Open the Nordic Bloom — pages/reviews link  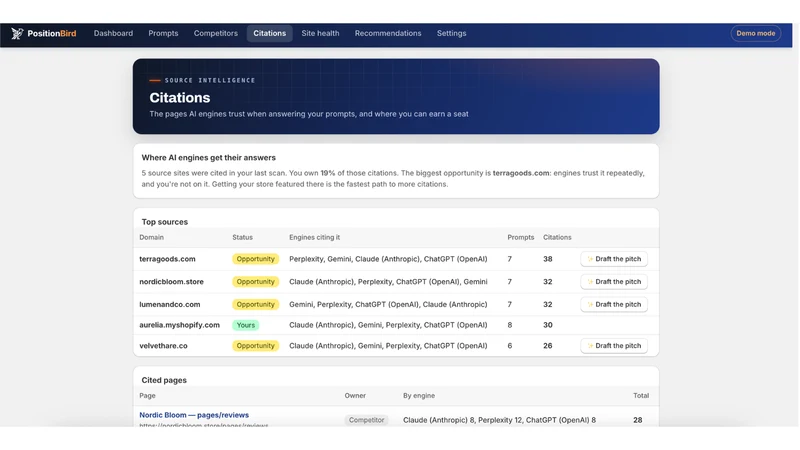194,415
